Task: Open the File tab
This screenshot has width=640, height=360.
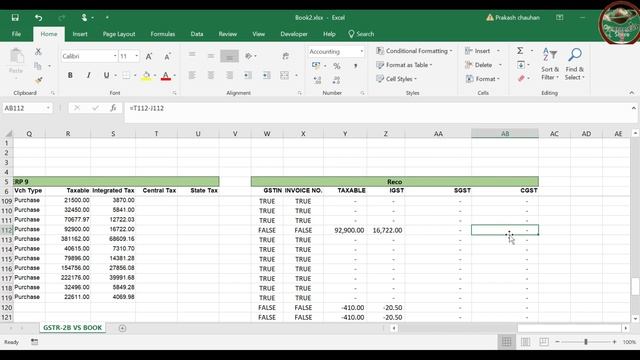Action: pos(16,34)
